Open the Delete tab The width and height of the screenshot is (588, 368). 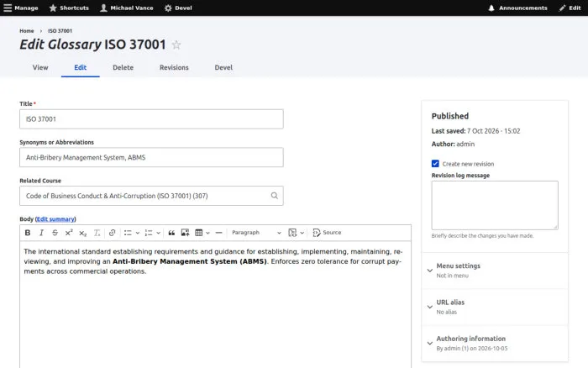coord(123,67)
